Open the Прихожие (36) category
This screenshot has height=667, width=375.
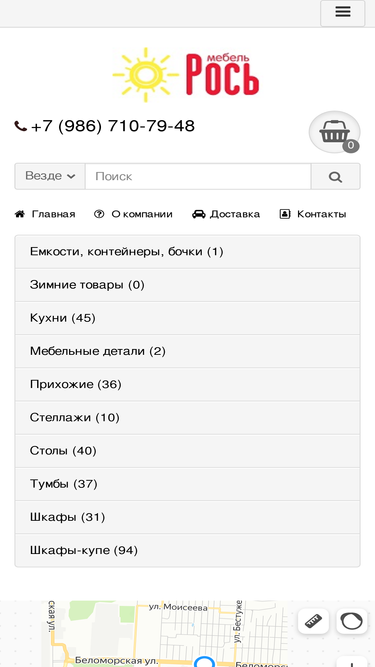click(188, 385)
